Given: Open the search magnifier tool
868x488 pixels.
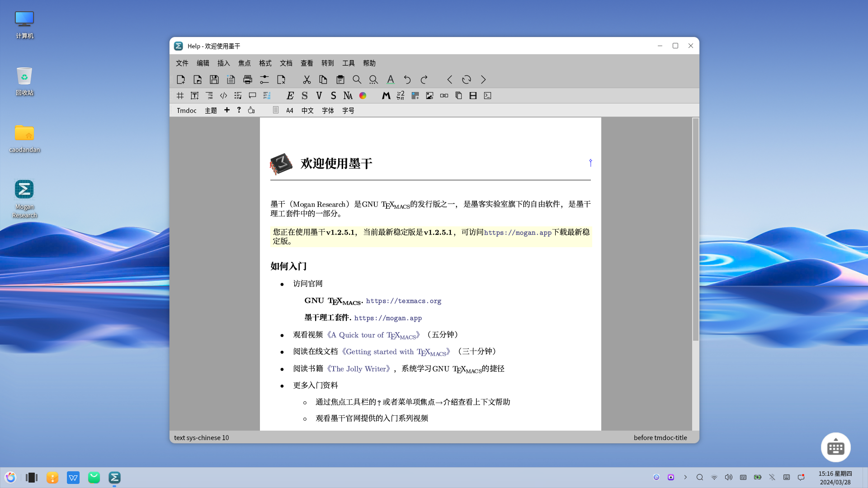Looking at the screenshot, I should pos(357,80).
